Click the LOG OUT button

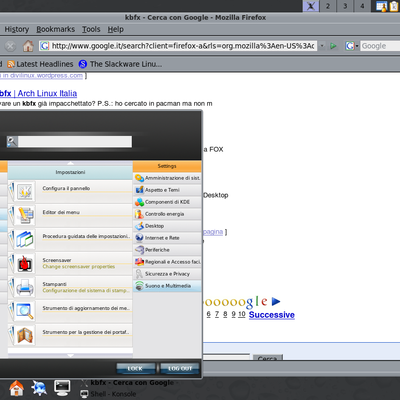pyautogui.click(x=180, y=368)
